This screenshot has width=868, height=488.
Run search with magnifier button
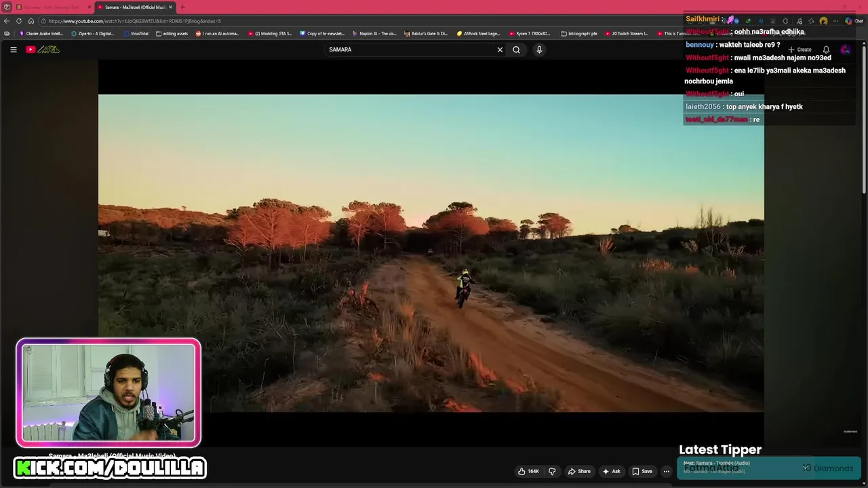(516, 49)
